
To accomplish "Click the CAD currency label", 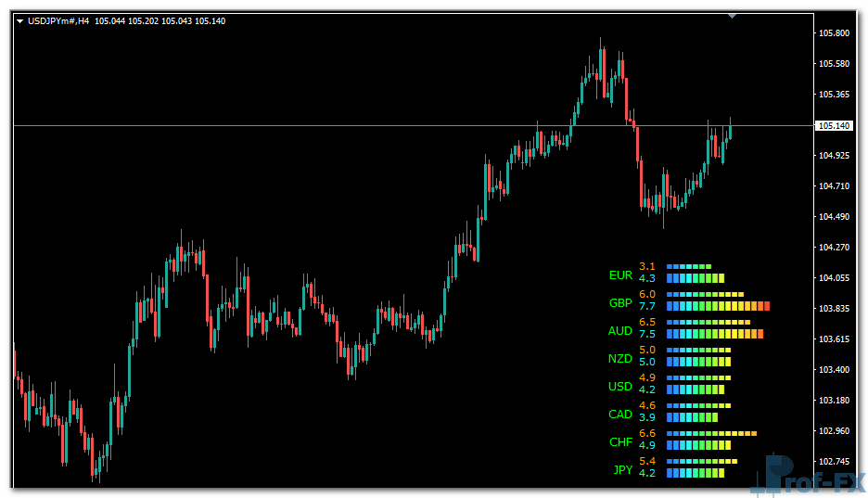I will 620,415.
